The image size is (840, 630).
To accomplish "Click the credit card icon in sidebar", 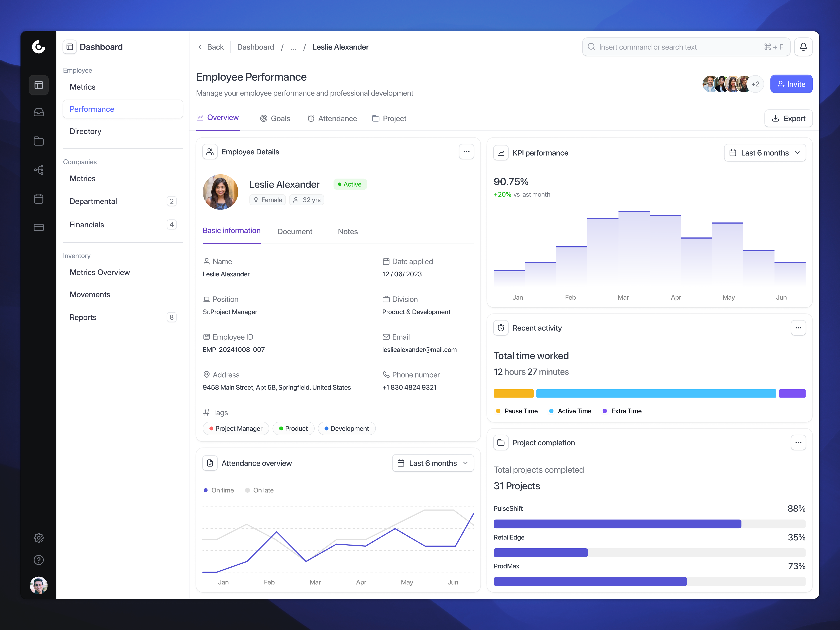I will point(38,227).
